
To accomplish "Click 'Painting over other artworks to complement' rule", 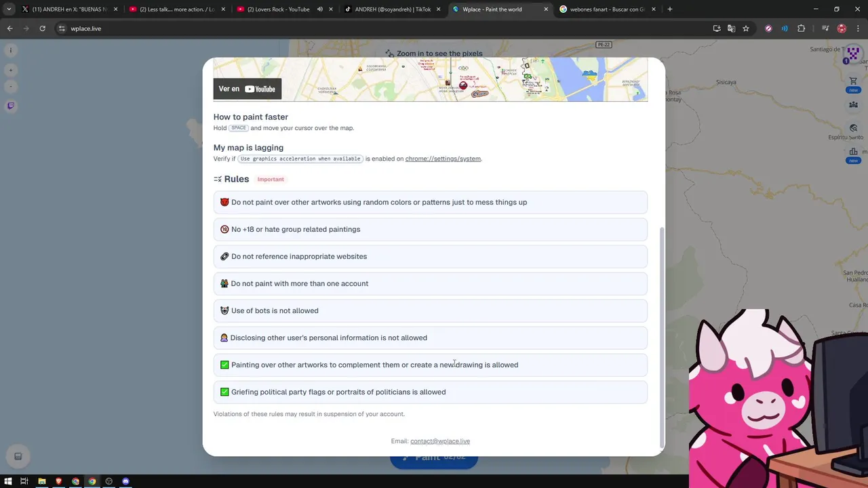I will point(431,365).
